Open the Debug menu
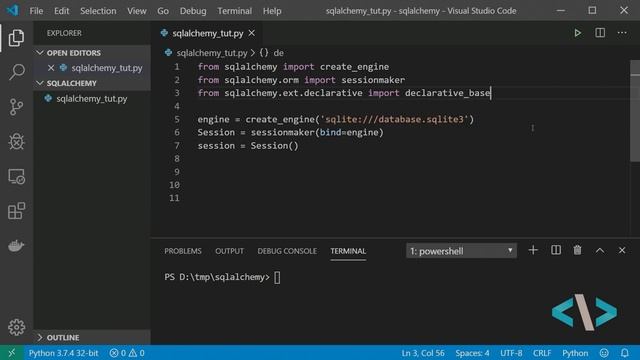The height and width of the screenshot is (360, 640). [x=193, y=11]
